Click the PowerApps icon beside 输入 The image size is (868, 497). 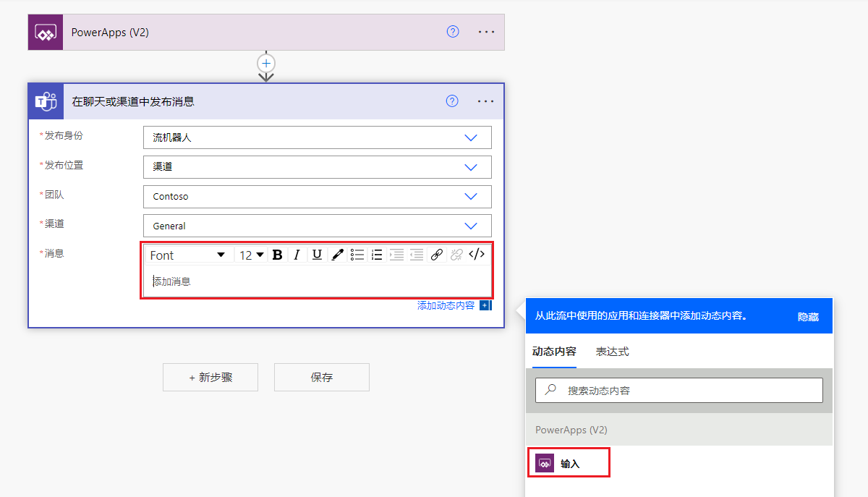545,463
